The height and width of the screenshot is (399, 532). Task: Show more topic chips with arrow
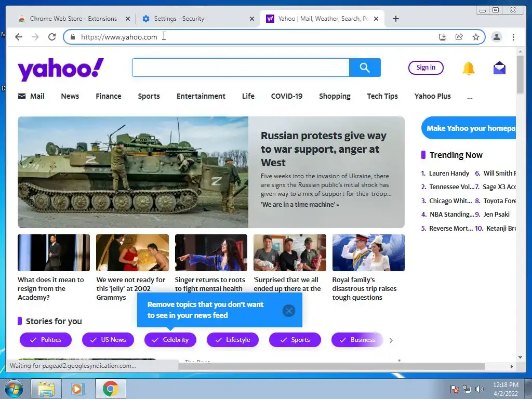[x=391, y=340]
